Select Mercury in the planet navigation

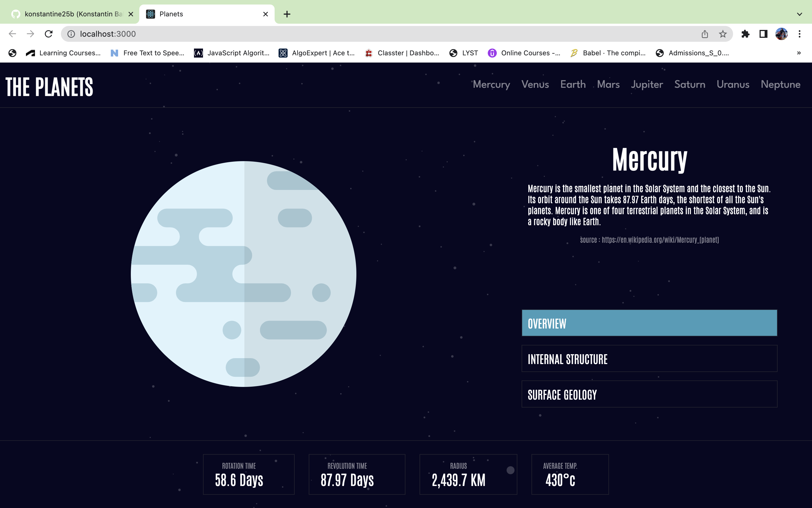pos(491,85)
